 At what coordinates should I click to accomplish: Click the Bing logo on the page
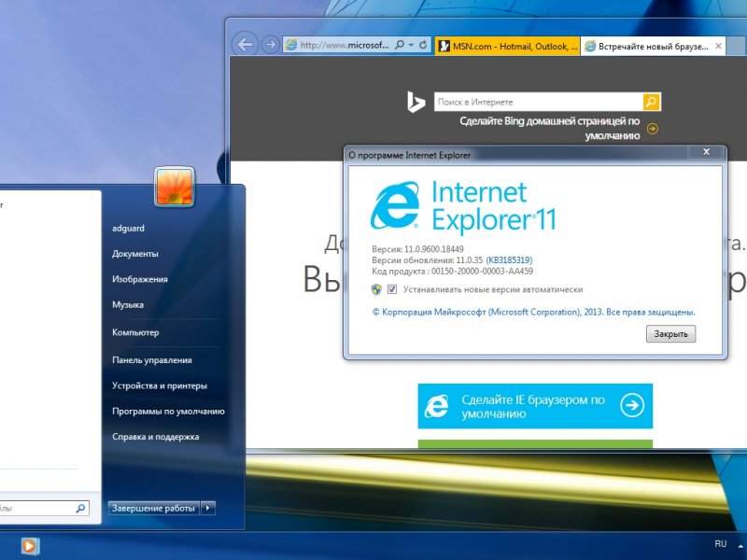(x=416, y=102)
